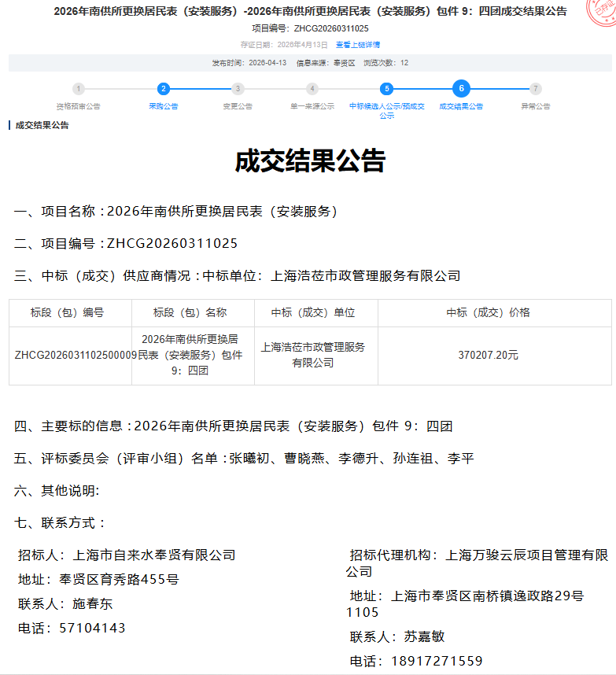Click the blue step 2 circle
616x675 pixels.
point(163,89)
